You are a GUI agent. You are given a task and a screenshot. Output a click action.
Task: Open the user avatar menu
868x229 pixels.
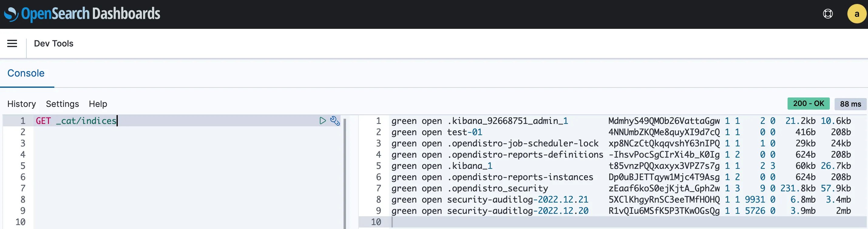tap(856, 14)
